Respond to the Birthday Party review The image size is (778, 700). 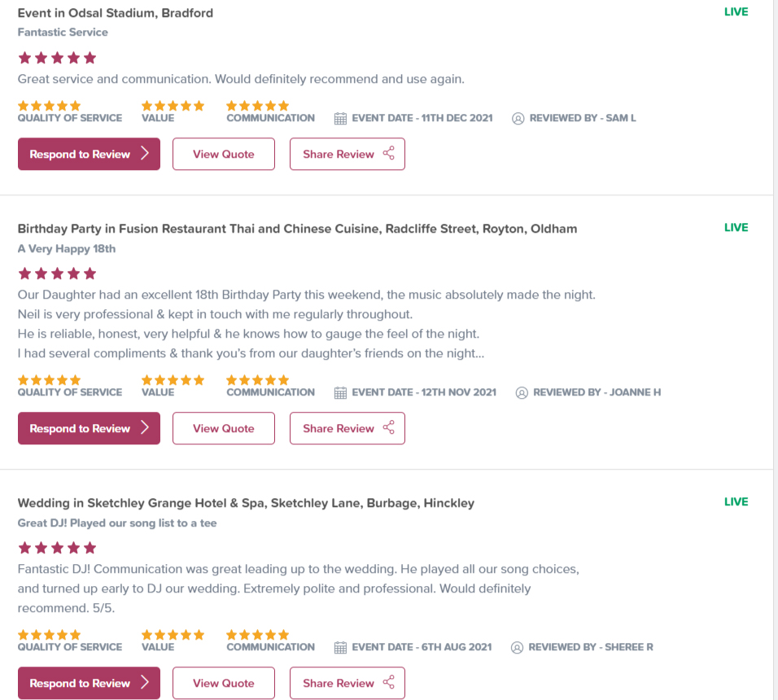(x=89, y=428)
